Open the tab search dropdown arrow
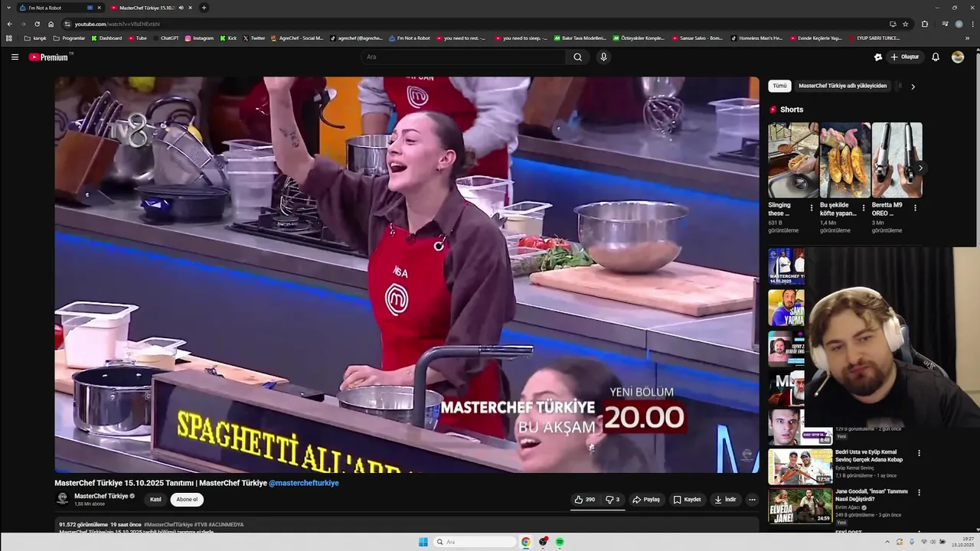 (x=8, y=8)
